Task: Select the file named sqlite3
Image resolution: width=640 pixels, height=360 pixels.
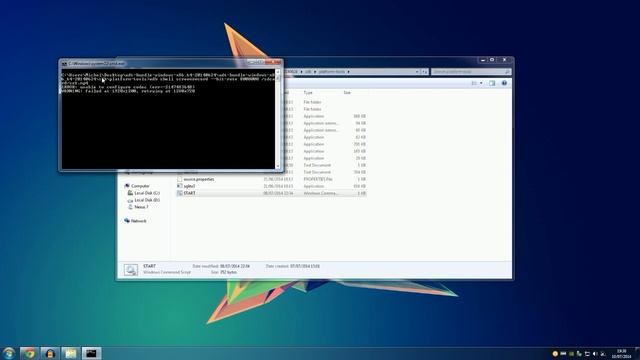Action: [x=189, y=186]
